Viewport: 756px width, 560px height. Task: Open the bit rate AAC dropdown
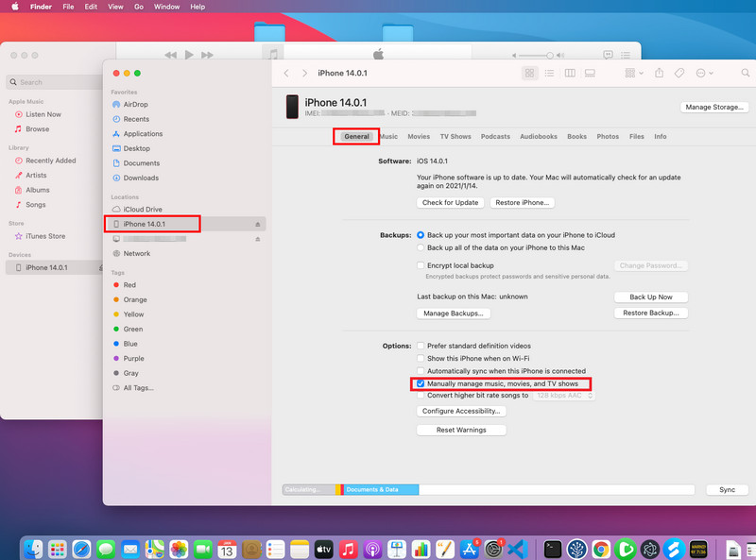[x=563, y=396]
